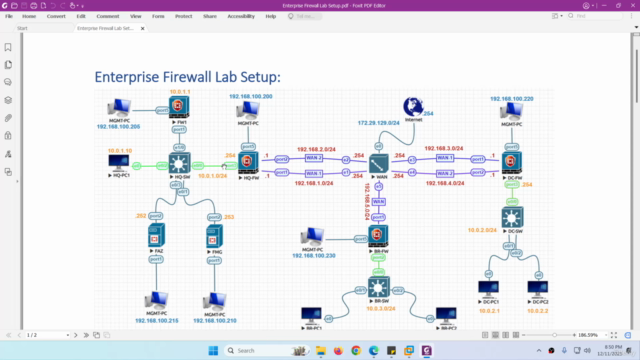Select continuous facing view mode
Viewport: 640px width, 360px height.
click(516, 335)
